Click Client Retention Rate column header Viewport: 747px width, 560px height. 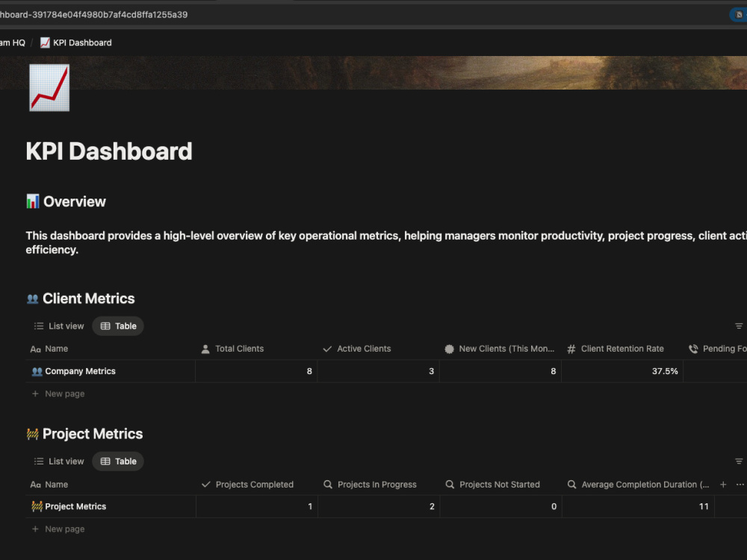pos(622,349)
